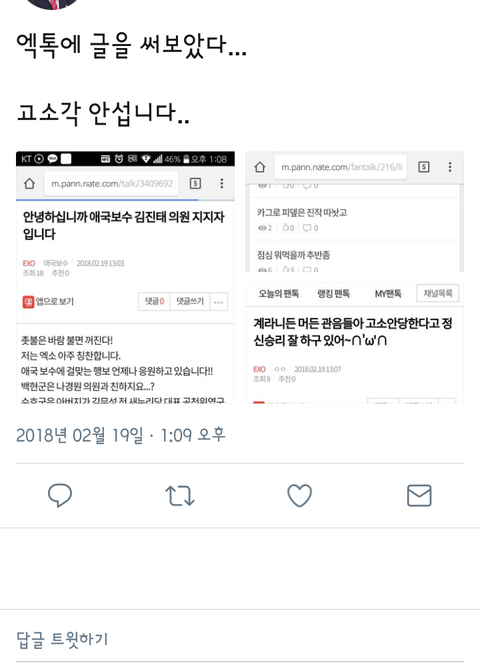This screenshot has width=480, height=669.
Task: Open the tab counter in the right browser
Action: [424, 167]
